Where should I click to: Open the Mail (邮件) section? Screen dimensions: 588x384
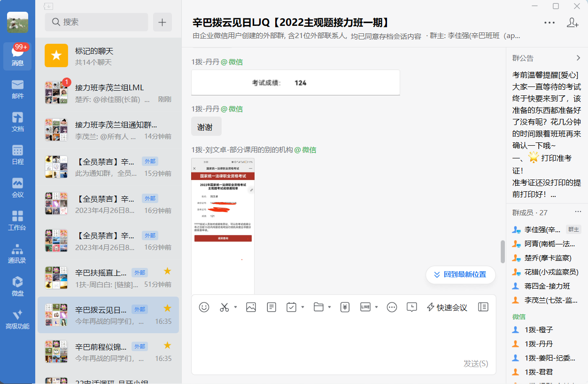click(x=18, y=89)
